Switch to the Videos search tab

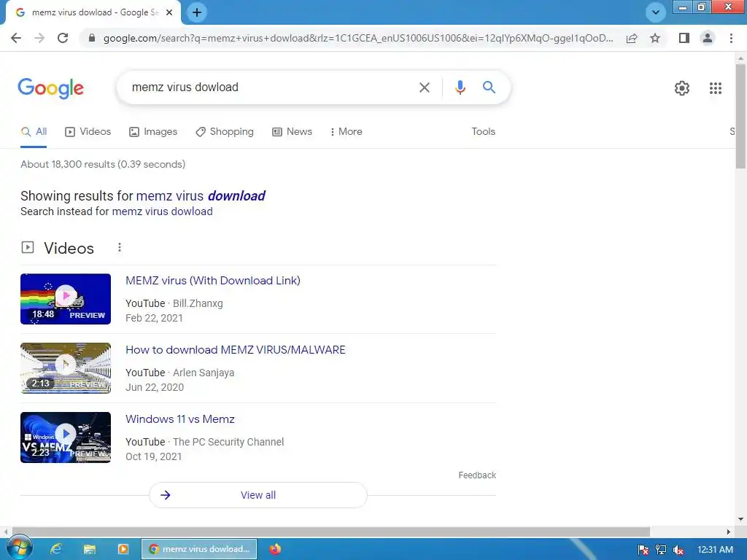(x=88, y=132)
